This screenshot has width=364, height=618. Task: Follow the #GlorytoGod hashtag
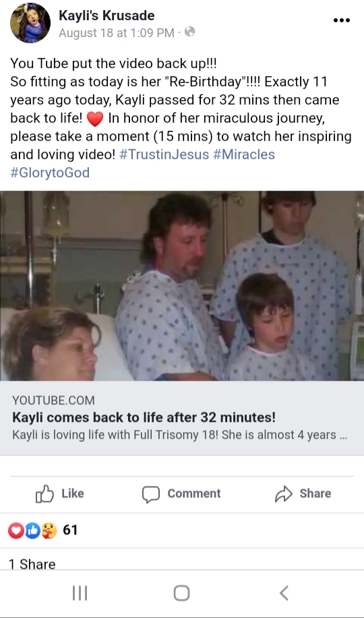click(50, 173)
